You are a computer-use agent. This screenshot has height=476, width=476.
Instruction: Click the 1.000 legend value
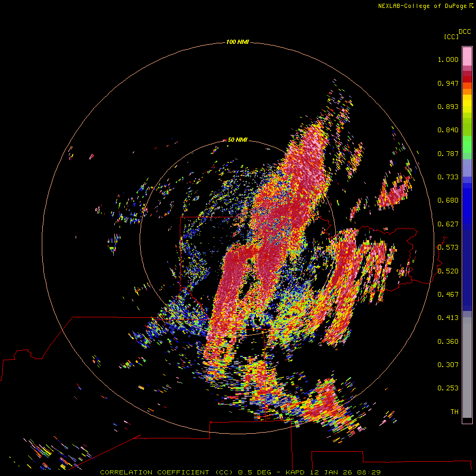(x=448, y=59)
